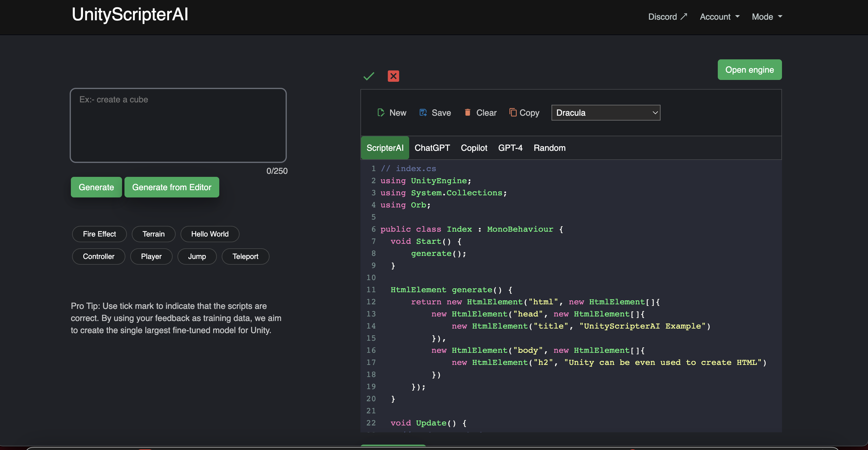
Task: Switch to the Random tab
Action: [549, 147]
